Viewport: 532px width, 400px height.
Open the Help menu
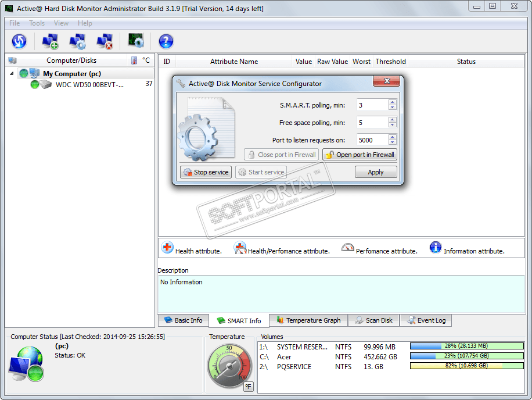coord(85,23)
